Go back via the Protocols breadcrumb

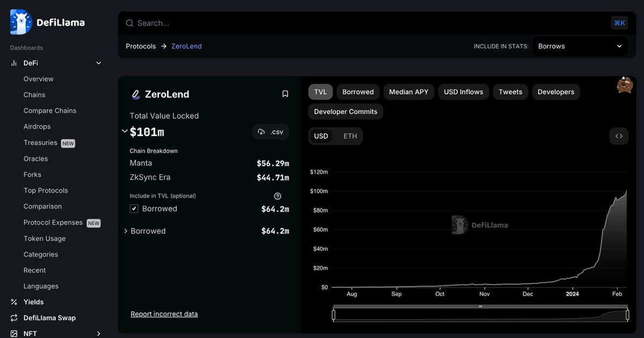[141, 46]
